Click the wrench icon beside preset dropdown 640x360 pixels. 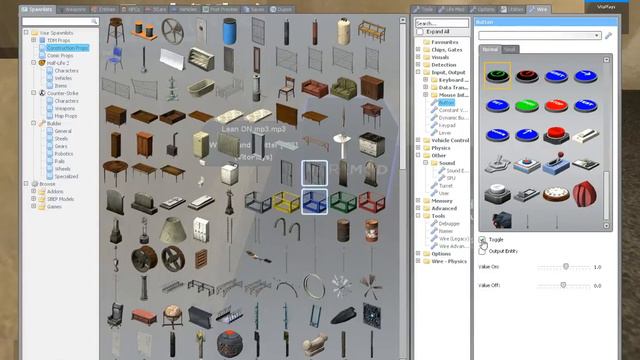[608, 36]
